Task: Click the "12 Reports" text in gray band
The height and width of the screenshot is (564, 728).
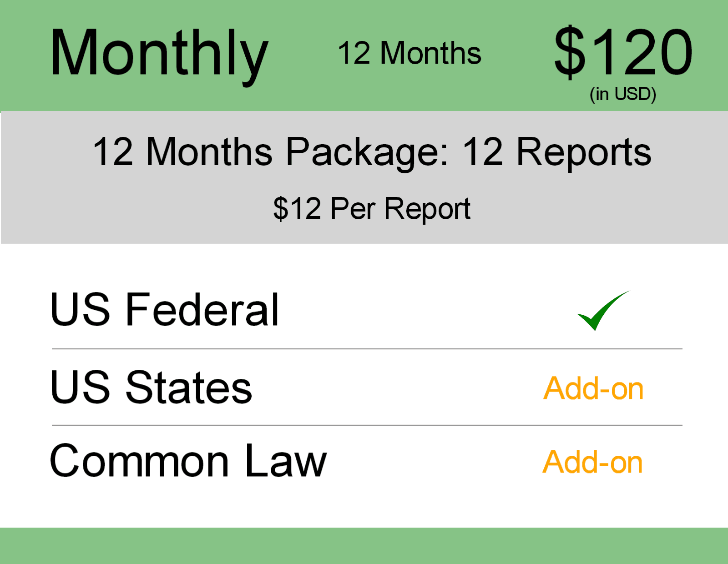Action: click(556, 152)
